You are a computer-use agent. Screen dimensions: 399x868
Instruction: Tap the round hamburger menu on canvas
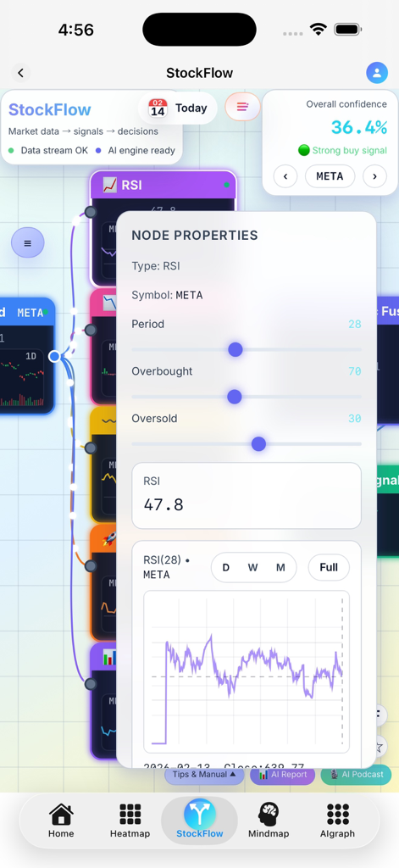tap(28, 242)
